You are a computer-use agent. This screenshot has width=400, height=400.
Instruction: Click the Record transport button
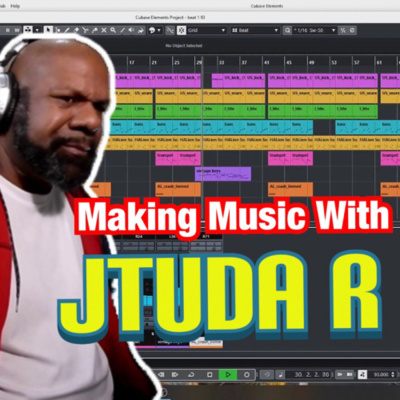[247, 375]
